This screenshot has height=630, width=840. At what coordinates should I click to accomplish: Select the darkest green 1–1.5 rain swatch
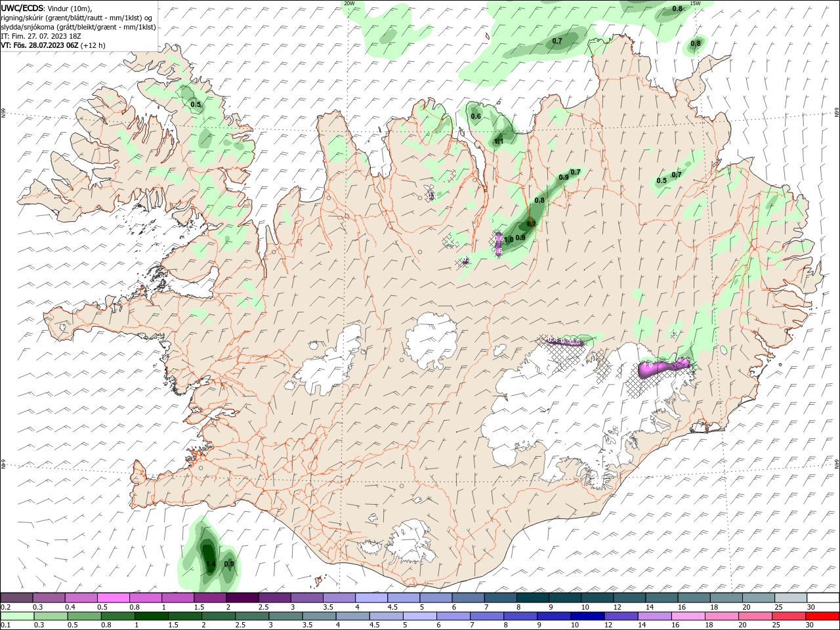pyautogui.click(x=151, y=616)
